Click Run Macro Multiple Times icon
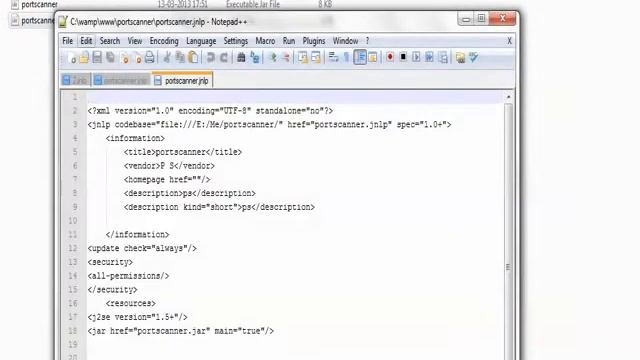Viewport: 640px width, 360px height. click(x=429, y=58)
